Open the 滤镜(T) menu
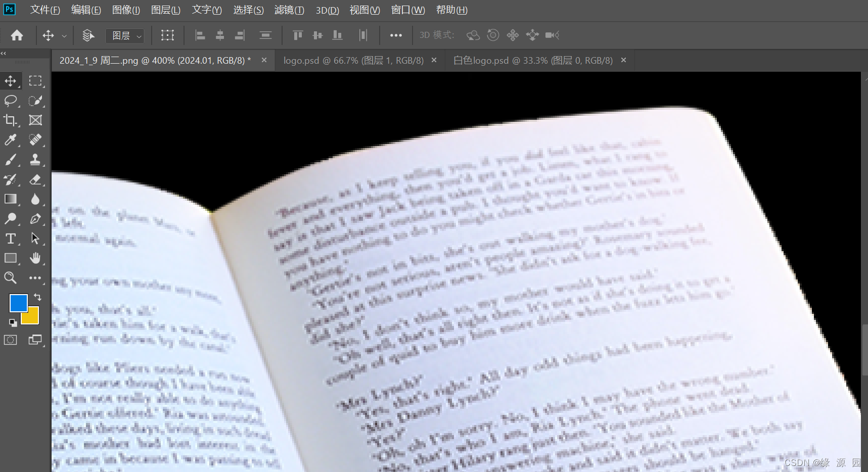Image resolution: width=868 pixels, height=472 pixels. tap(289, 10)
